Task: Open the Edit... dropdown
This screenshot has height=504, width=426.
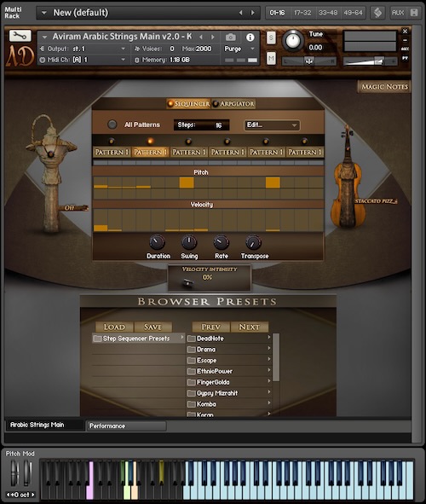Action: tap(272, 125)
